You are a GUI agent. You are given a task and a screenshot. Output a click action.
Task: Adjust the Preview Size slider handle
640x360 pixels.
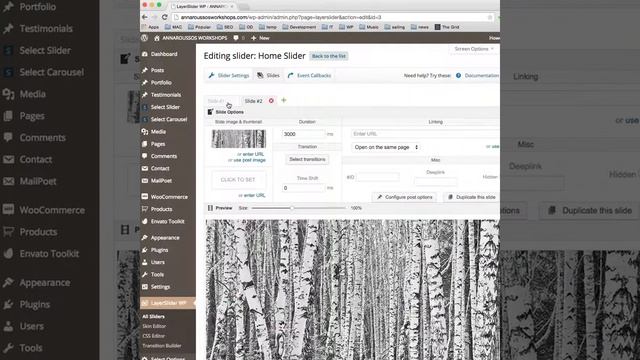pos(292,208)
